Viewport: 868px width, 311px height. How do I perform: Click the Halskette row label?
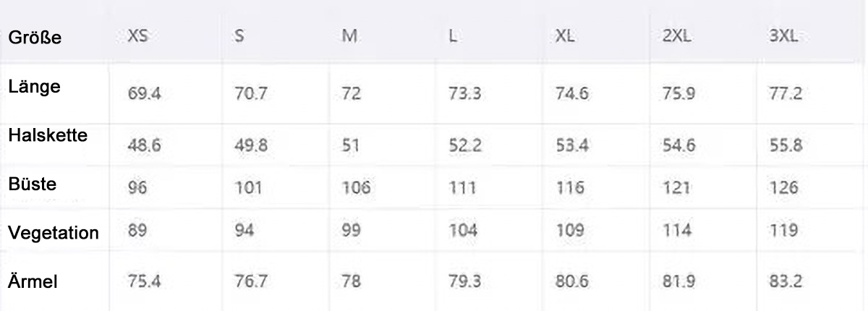[x=48, y=135]
